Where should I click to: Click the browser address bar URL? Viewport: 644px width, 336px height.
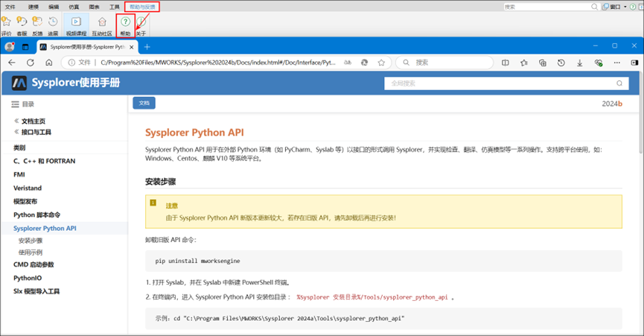click(218, 63)
